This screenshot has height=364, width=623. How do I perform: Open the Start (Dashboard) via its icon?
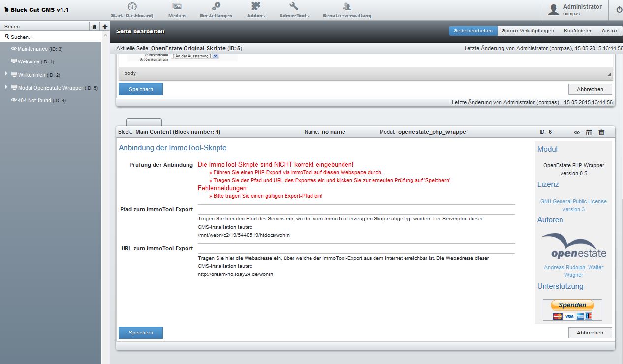[x=131, y=7]
